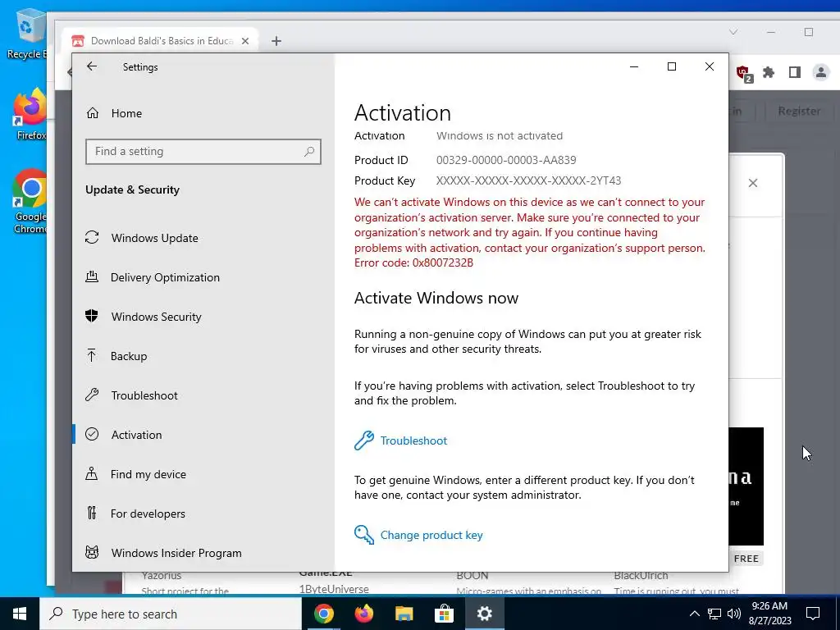840x630 pixels.
Task: Click the key icon beside Change product key
Action: (363, 535)
